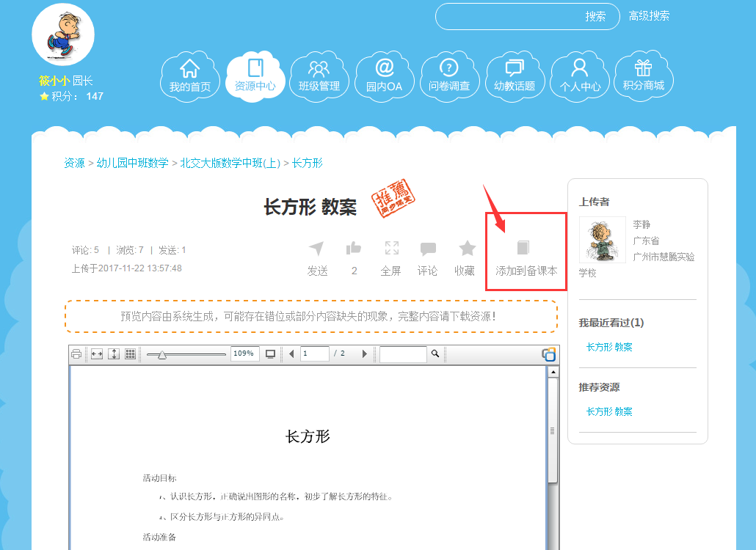Click fit-to-height icon in viewer toolbar
The width and height of the screenshot is (756, 550).
pos(114,354)
